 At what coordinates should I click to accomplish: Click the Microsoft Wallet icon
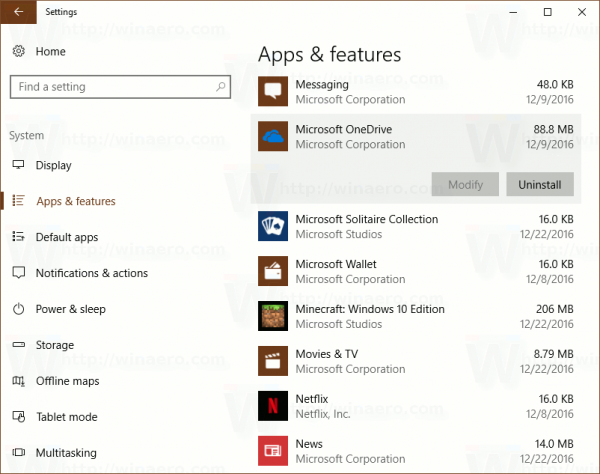coord(273,271)
